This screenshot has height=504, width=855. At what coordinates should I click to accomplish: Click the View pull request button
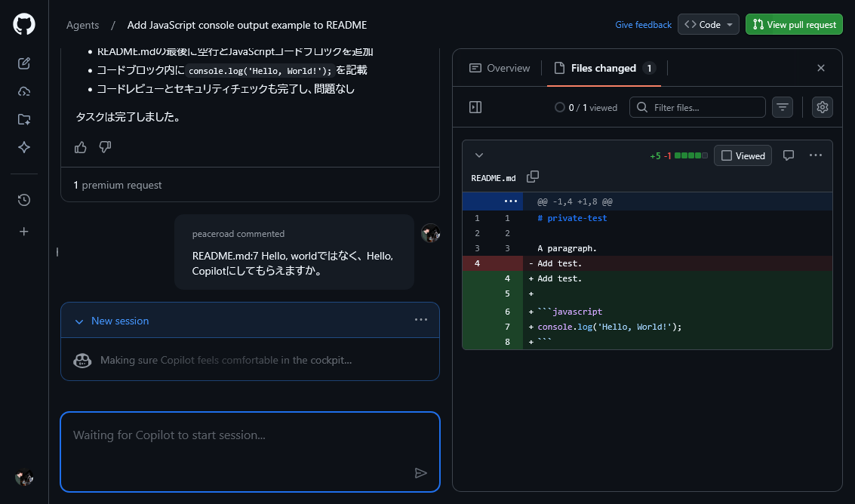click(x=794, y=24)
